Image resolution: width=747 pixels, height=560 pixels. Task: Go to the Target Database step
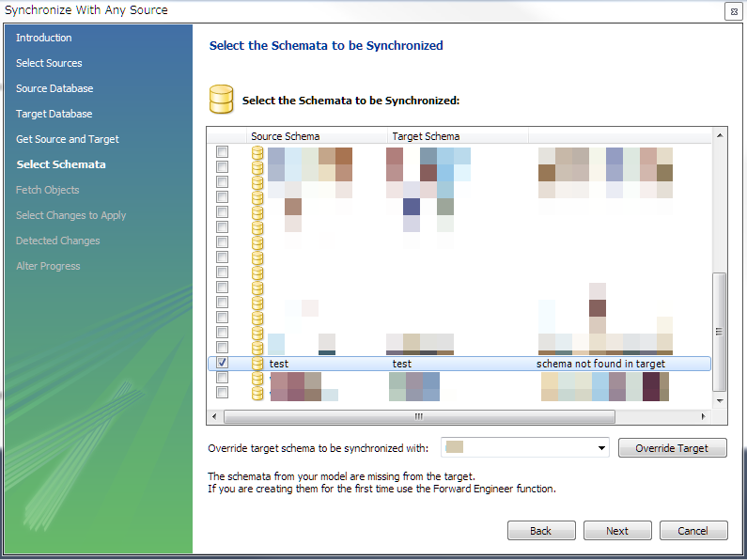(54, 114)
